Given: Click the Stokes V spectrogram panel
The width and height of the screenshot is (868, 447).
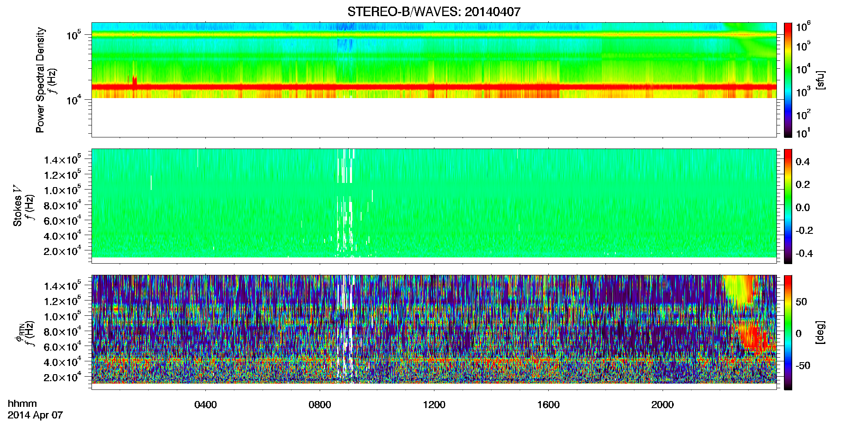Looking at the screenshot, I should [434, 206].
